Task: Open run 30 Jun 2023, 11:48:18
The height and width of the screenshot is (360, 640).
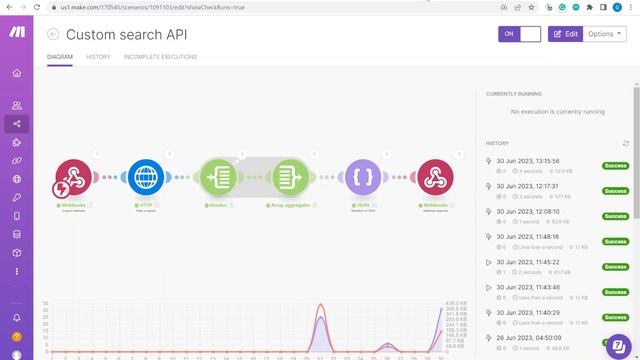Action: [x=527, y=237]
